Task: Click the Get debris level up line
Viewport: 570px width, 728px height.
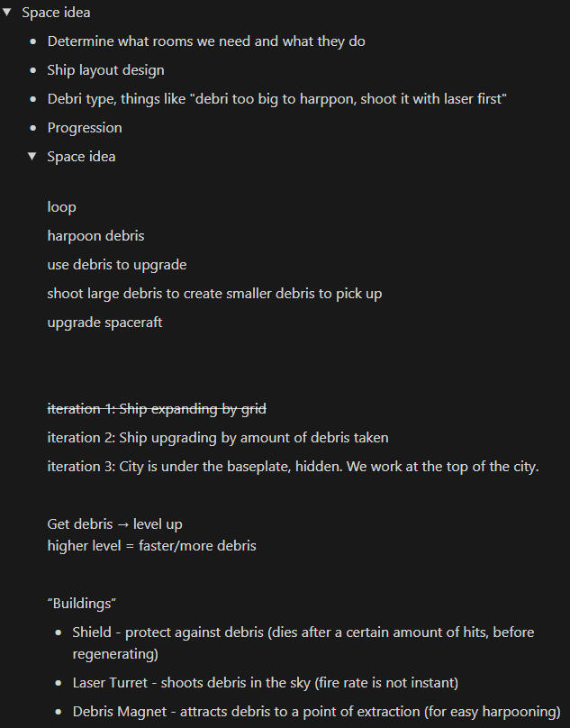Action: click(114, 523)
